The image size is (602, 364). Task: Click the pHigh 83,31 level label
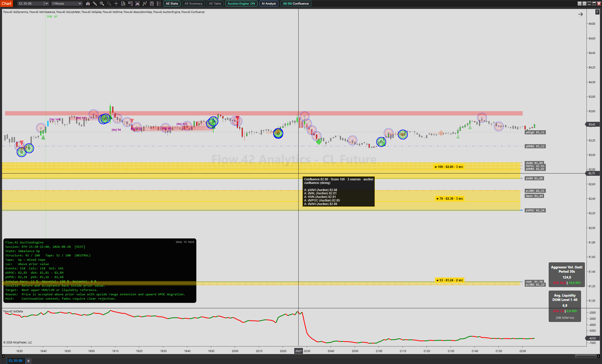pos(535,132)
